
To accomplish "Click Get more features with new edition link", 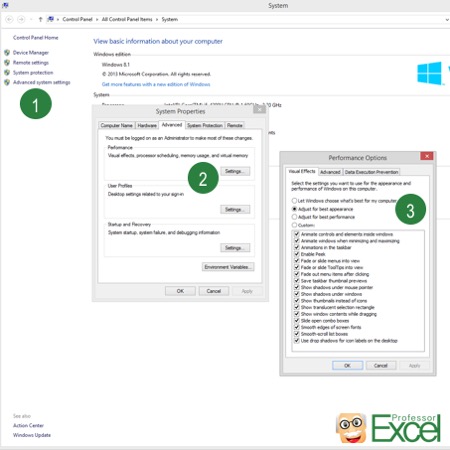I will click(156, 84).
